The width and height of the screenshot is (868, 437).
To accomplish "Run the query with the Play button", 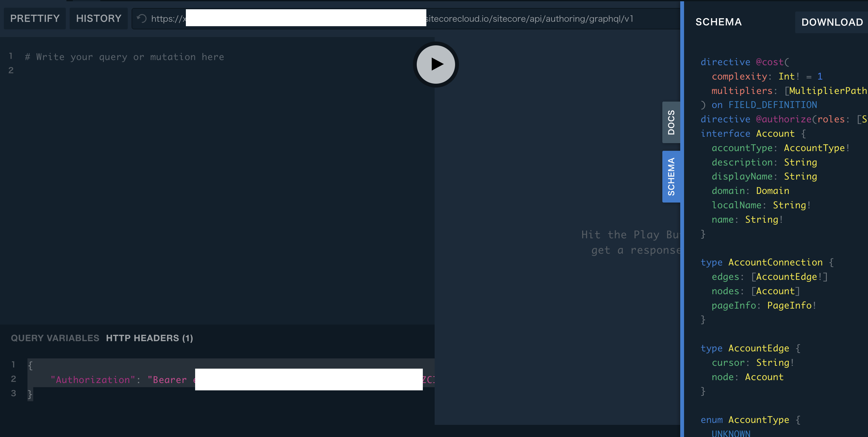I will point(436,64).
